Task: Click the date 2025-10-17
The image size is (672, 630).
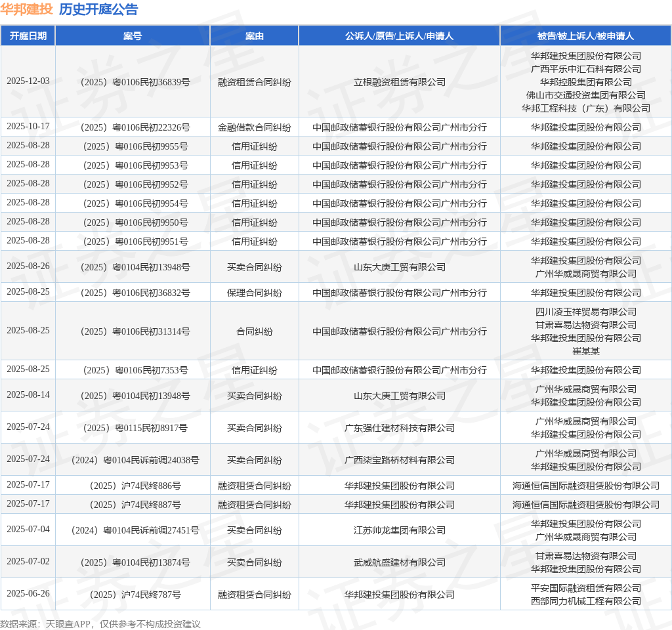Action: pyautogui.click(x=28, y=127)
